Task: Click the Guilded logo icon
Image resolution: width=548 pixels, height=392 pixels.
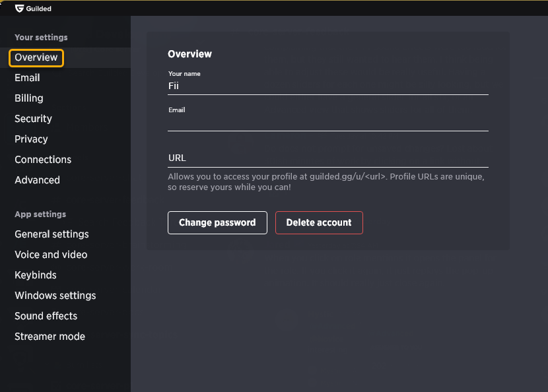Action: [x=20, y=9]
